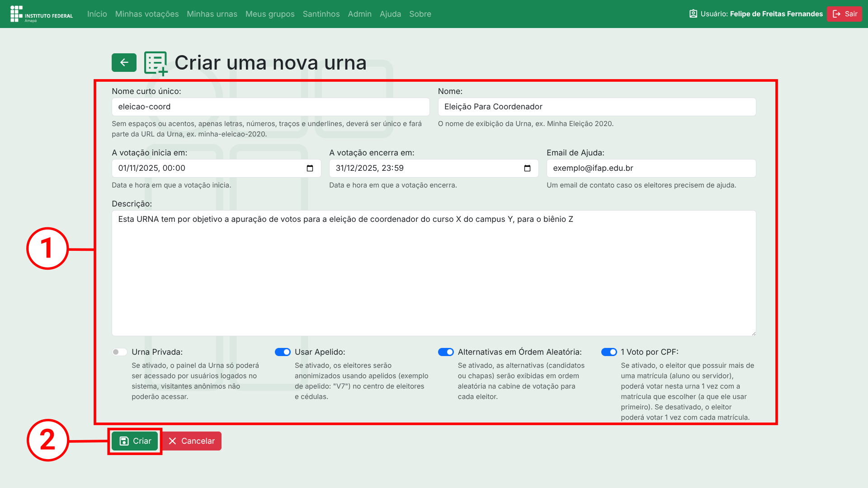Open the Santinhos menu item
This screenshot has width=868, height=488.
pos(321,14)
